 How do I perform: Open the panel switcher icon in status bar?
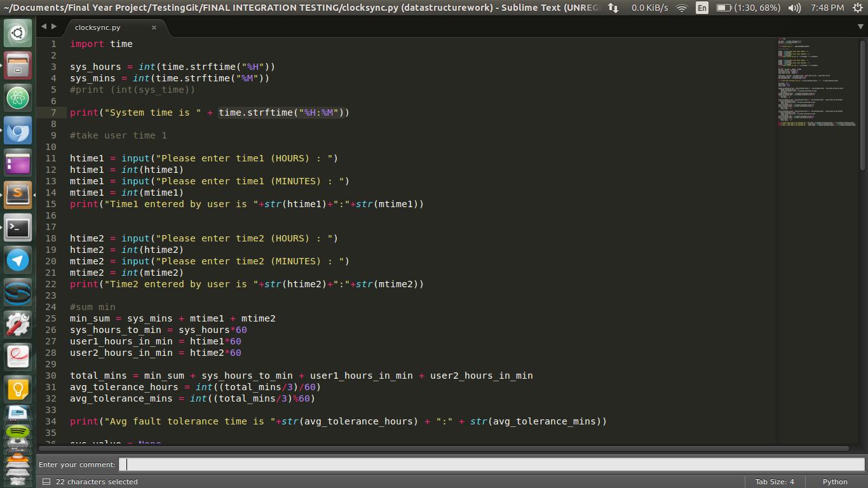point(46,482)
